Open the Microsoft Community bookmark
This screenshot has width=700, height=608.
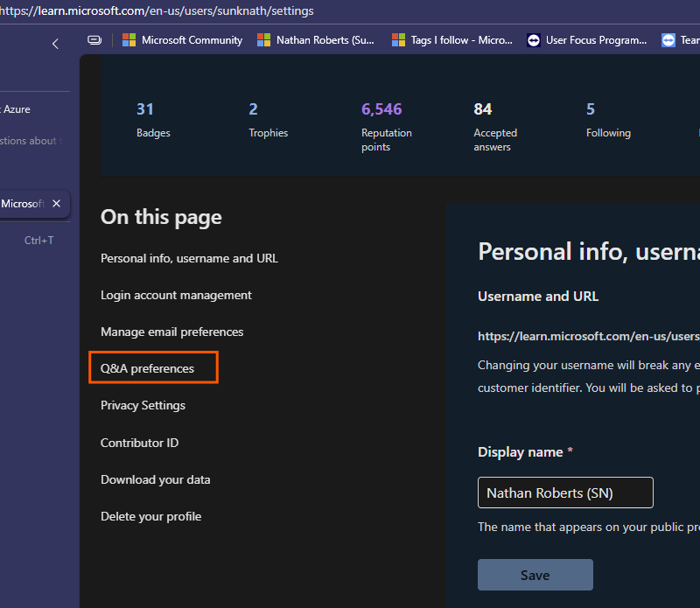(183, 40)
